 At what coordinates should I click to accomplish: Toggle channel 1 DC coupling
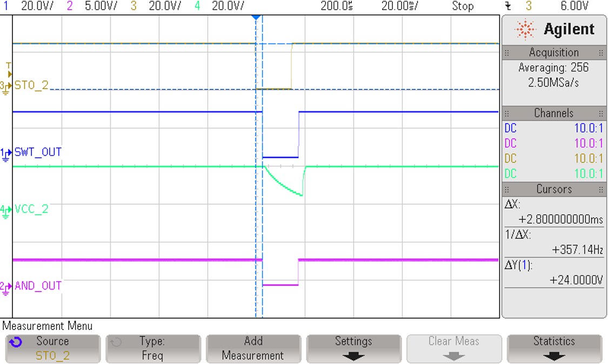click(x=511, y=128)
